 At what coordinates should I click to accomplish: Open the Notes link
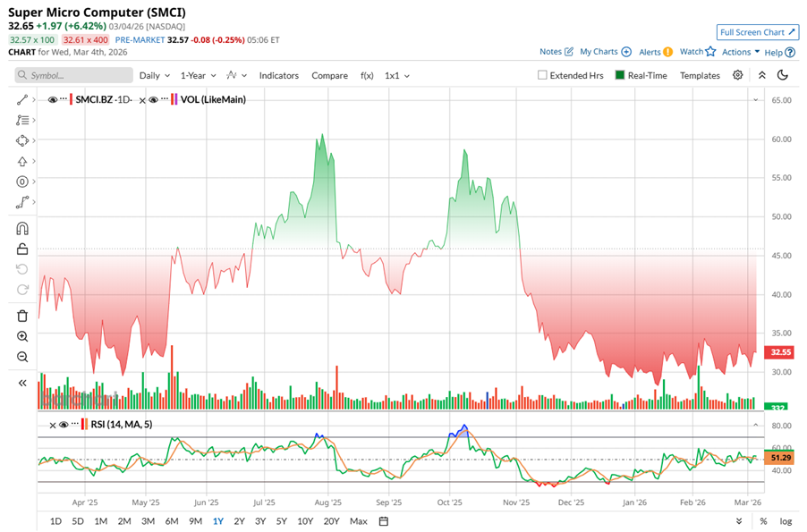550,52
